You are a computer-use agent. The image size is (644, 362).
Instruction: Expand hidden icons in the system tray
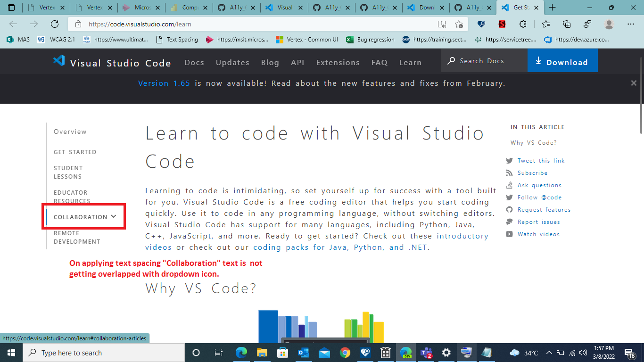[549, 353]
